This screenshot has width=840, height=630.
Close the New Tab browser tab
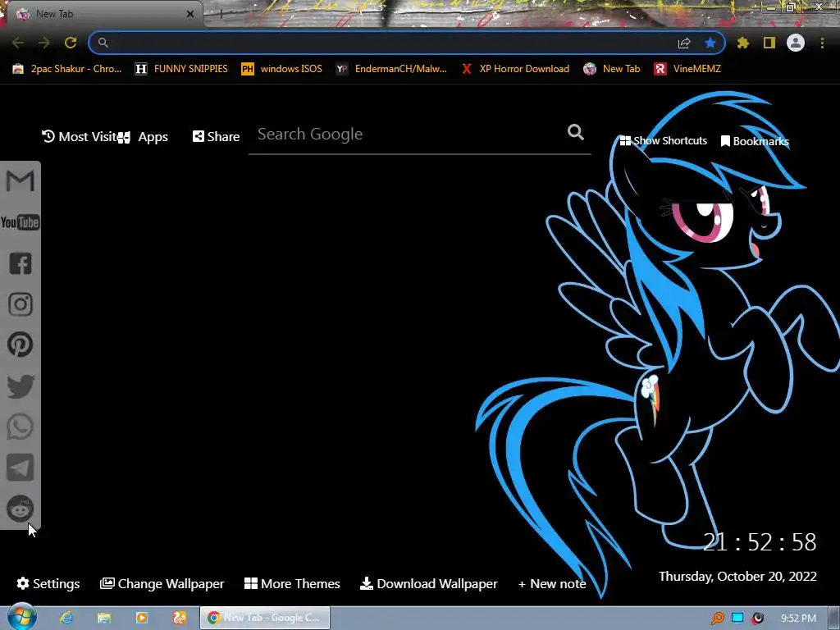189,14
